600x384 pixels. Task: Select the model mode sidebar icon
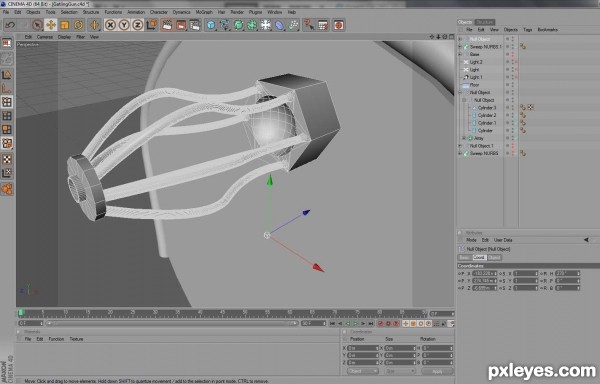click(x=7, y=74)
